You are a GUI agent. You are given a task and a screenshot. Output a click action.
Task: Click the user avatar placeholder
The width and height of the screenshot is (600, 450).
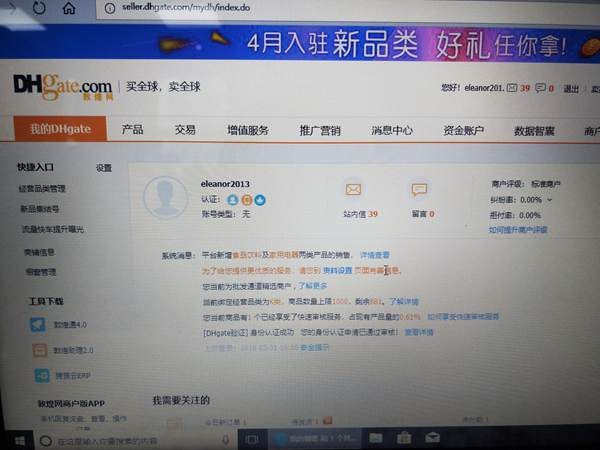coord(165,198)
